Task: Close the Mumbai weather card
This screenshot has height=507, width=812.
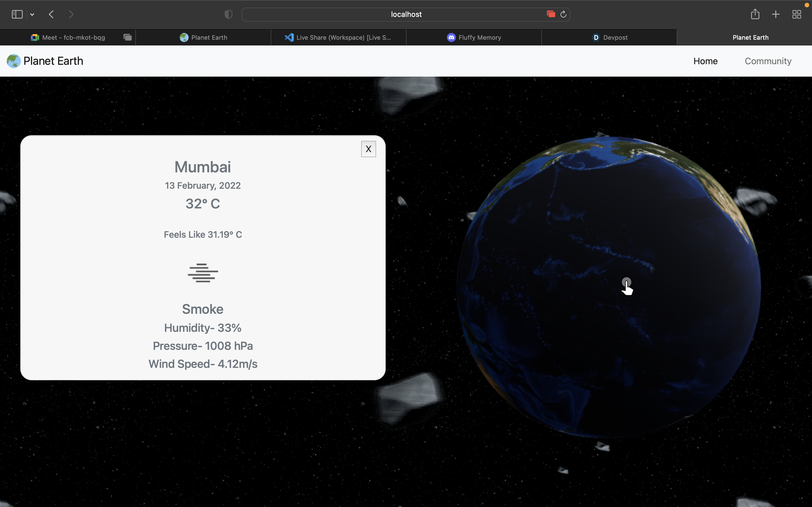Action: pyautogui.click(x=368, y=149)
